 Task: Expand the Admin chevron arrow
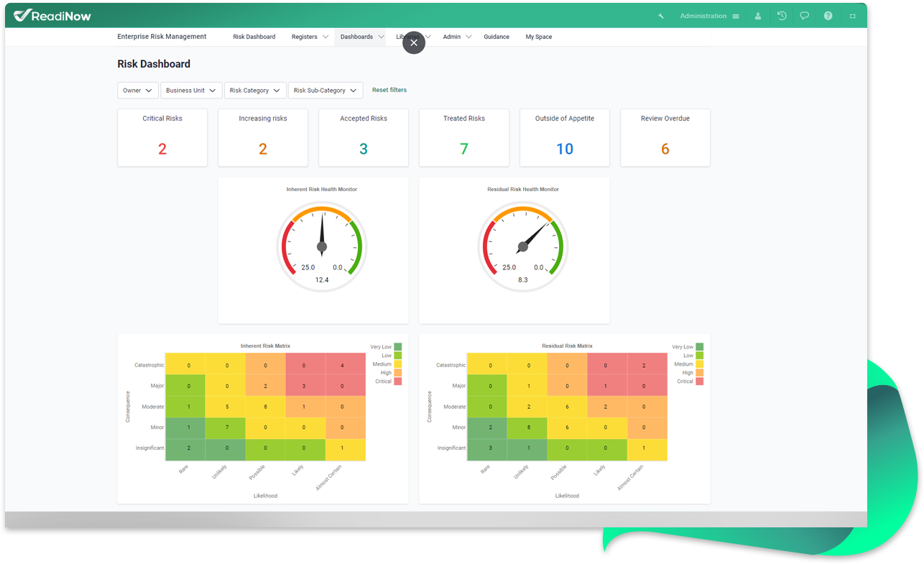(x=468, y=37)
